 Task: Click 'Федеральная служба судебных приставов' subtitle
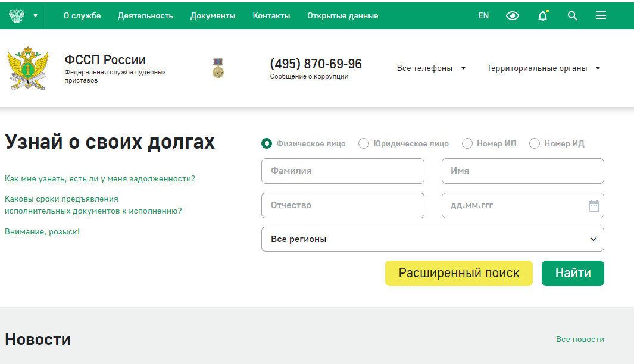[115, 76]
